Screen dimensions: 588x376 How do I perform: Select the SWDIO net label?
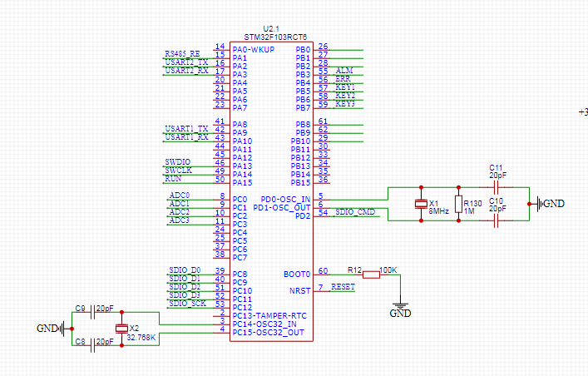tap(178, 162)
